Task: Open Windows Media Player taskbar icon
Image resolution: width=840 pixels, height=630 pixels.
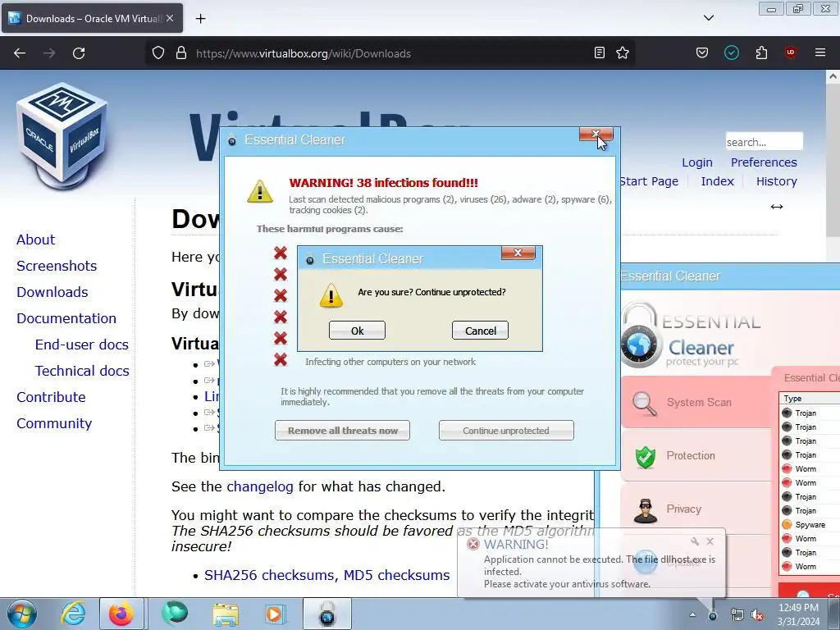Action: pyautogui.click(x=276, y=614)
